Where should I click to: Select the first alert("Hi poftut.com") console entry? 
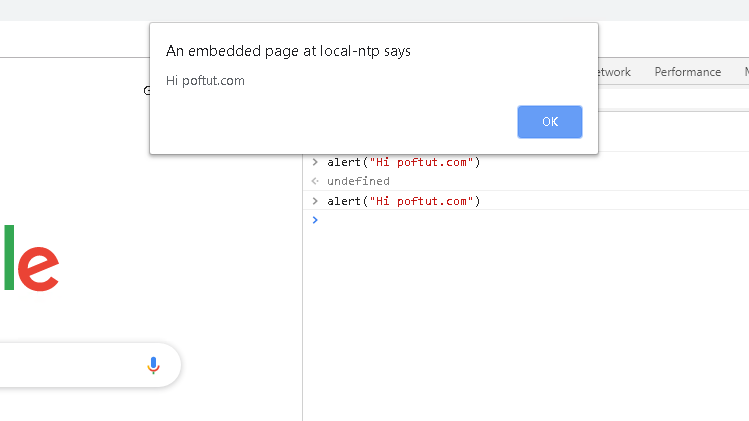point(403,162)
